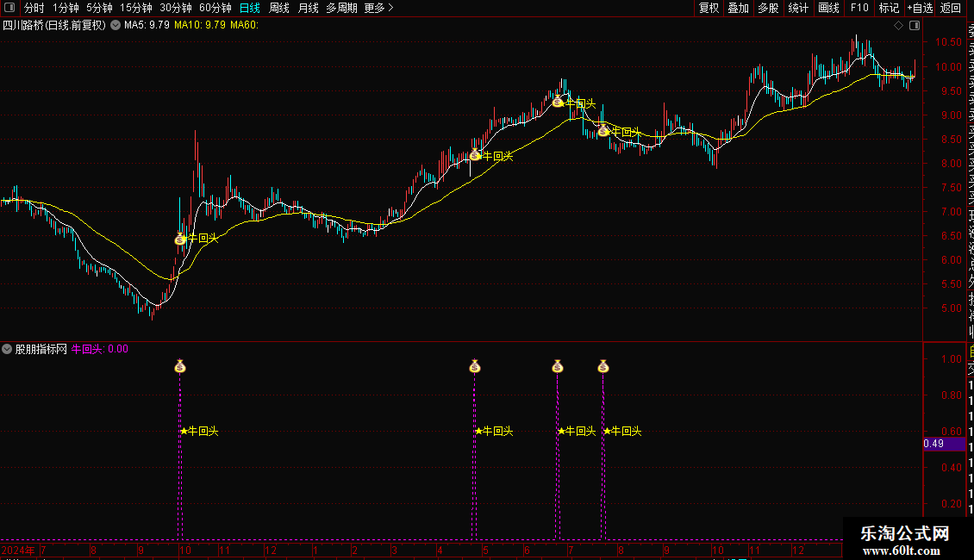Click the 7.50 price axis label
The height and width of the screenshot is (560, 974).
pyautogui.click(x=952, y=188)
